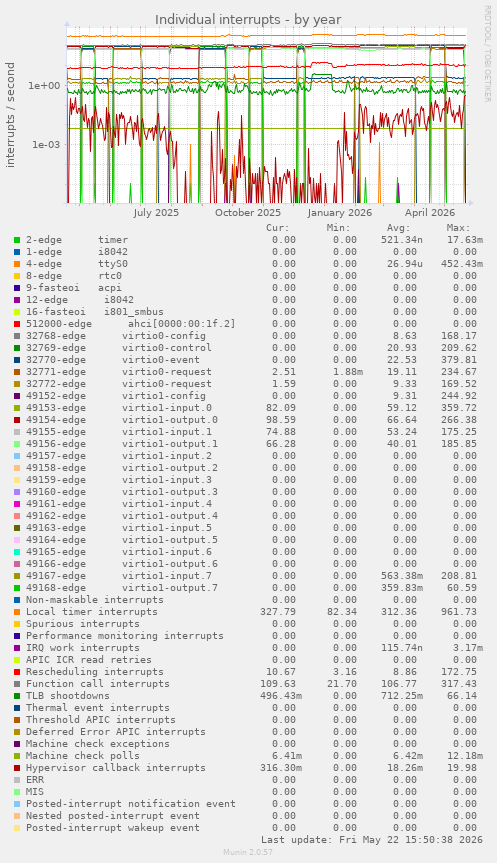
Task: Select the Function call interrupts legend entry
Action: 98,684
